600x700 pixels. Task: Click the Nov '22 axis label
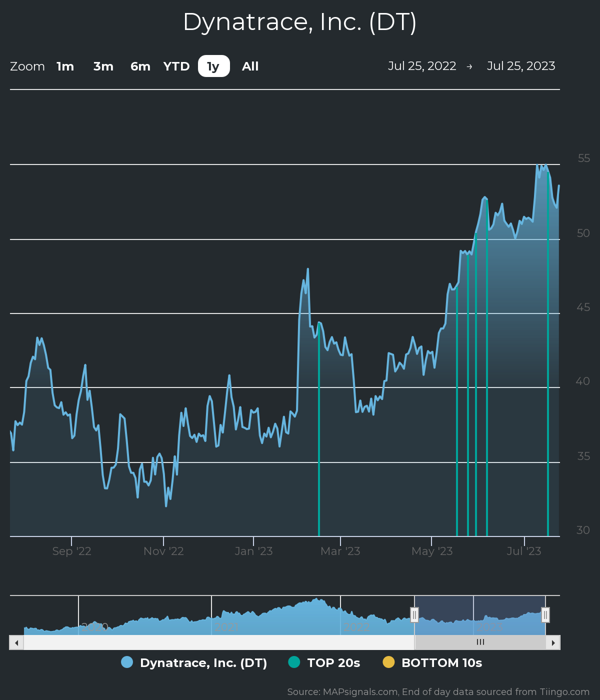(163, 551)
